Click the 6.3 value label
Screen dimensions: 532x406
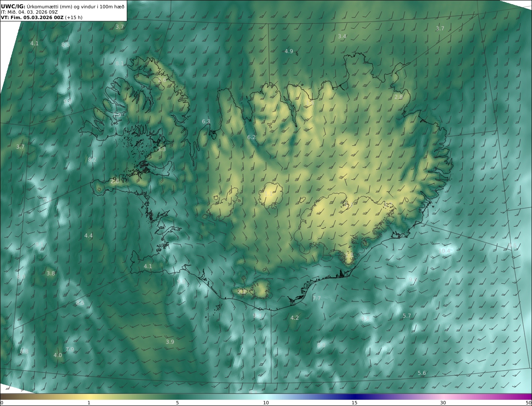click(206, 122)
